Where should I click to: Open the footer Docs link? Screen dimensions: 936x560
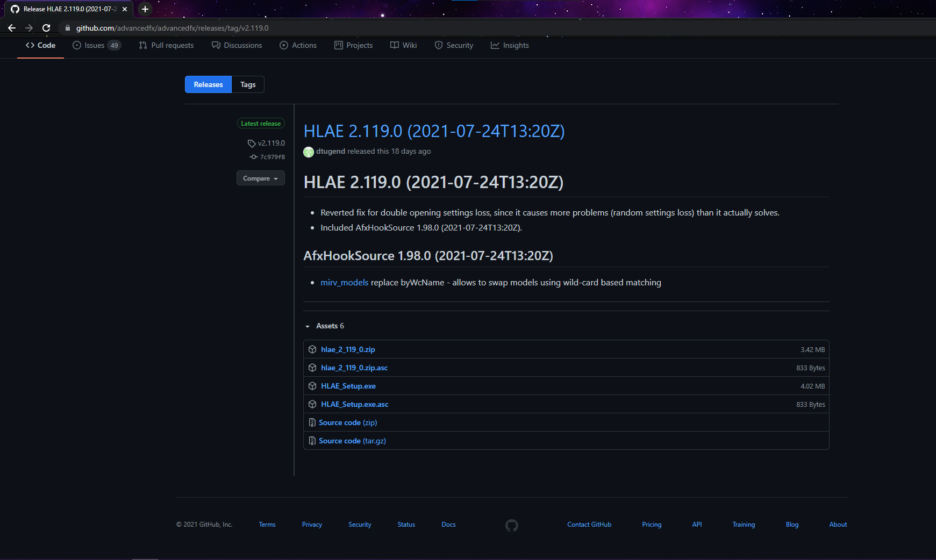pyautogui.click(x=448, y=525)
